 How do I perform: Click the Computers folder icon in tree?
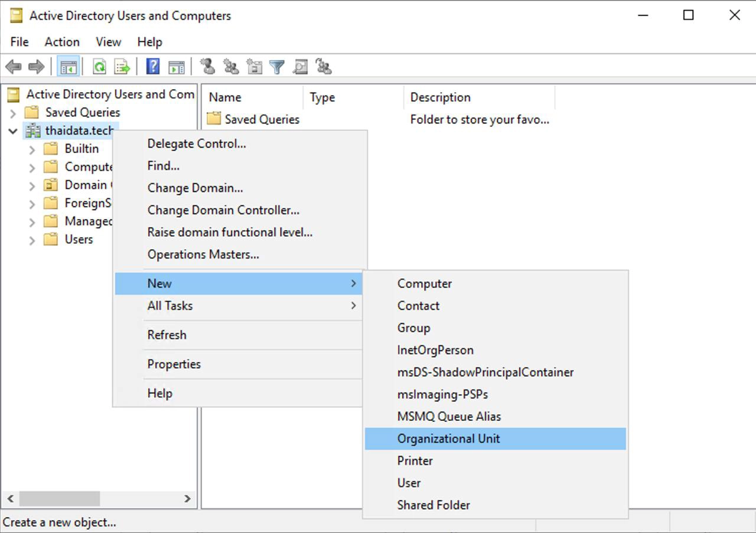click(x=51, y=166)
